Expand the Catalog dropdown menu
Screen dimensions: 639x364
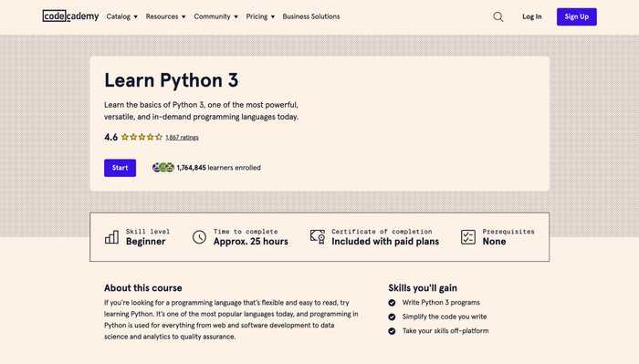pos(121,16)
